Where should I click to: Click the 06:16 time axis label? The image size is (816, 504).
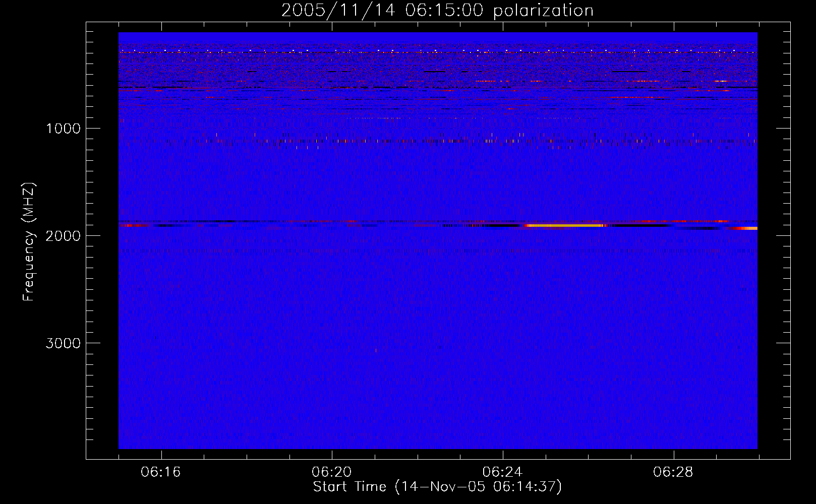pyautogui.click(x=161, y=472)
